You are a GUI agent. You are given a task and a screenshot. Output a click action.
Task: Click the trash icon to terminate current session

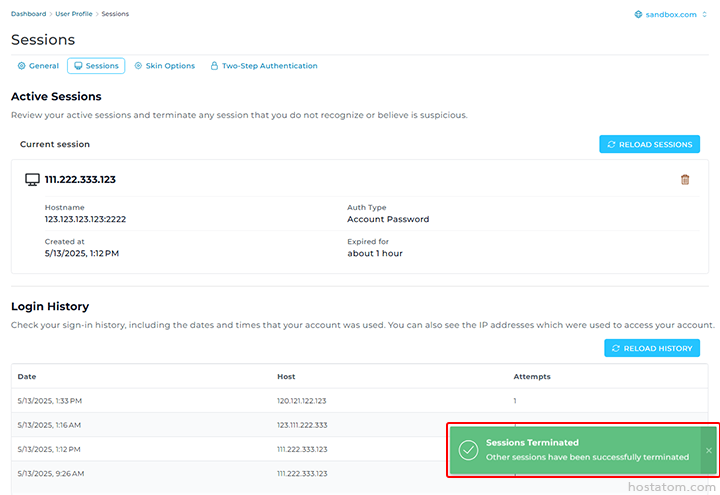click(x=685, y=180)
